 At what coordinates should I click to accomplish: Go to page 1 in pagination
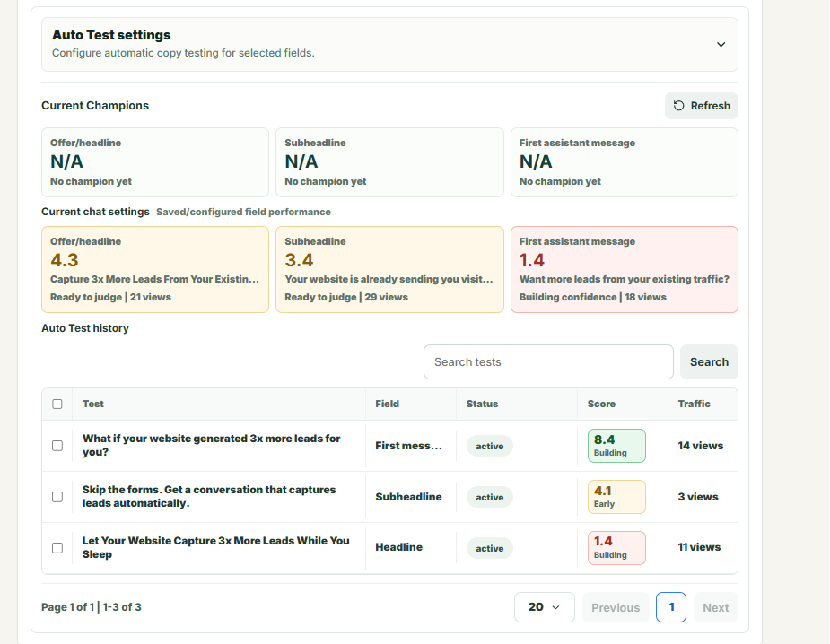click(671, 607)
